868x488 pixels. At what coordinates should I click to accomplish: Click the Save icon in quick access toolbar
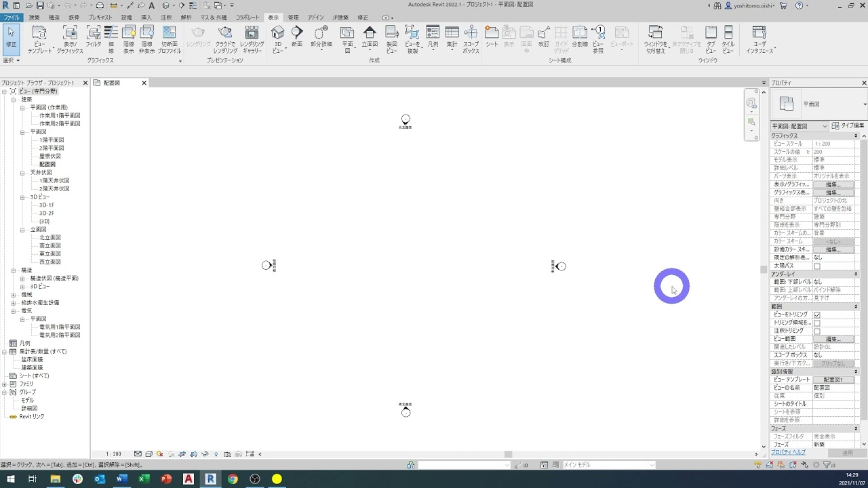(x=39, y=5)
